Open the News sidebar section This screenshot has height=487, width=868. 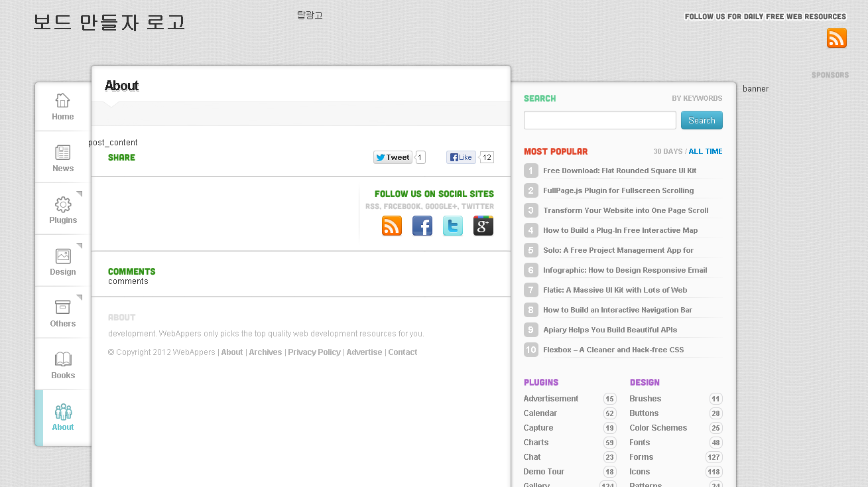click(63, 159)
